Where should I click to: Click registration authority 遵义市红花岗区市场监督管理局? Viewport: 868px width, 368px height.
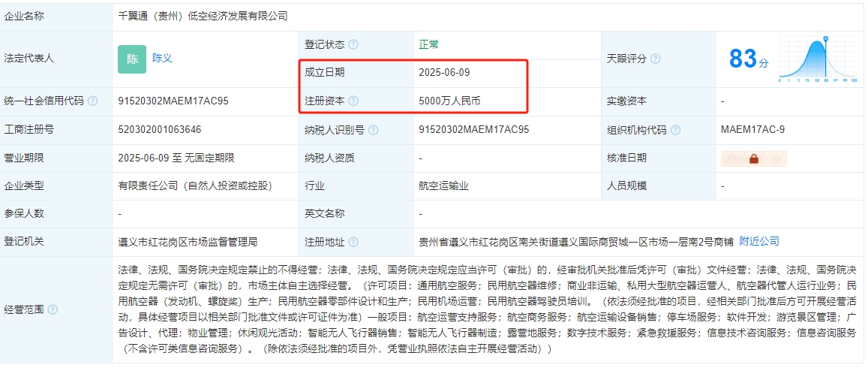pyautogui.click(x=188, y=242)
